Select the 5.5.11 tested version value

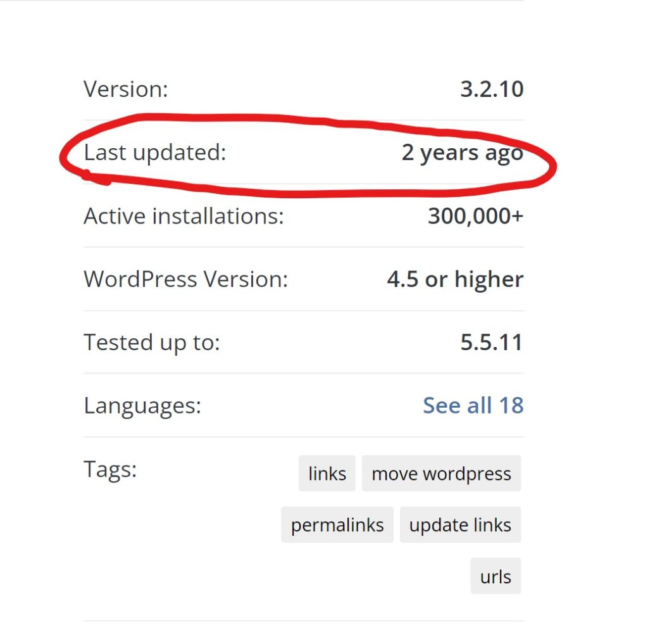pos(492,343)
